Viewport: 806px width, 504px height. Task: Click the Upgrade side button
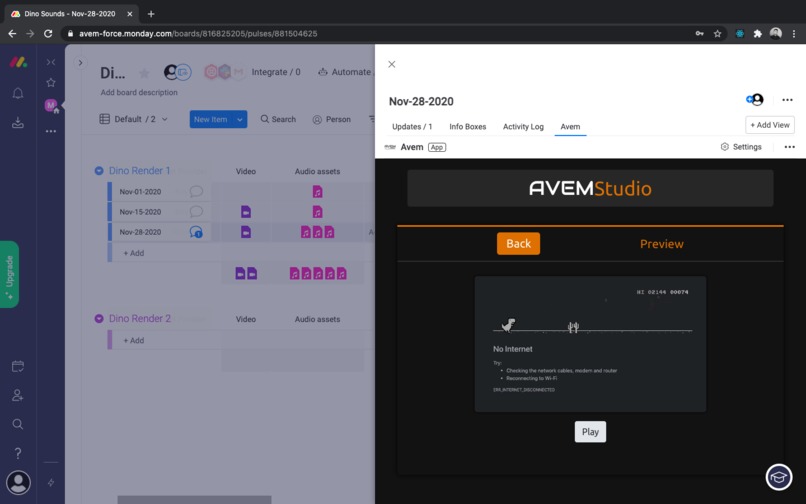(9, 274)
